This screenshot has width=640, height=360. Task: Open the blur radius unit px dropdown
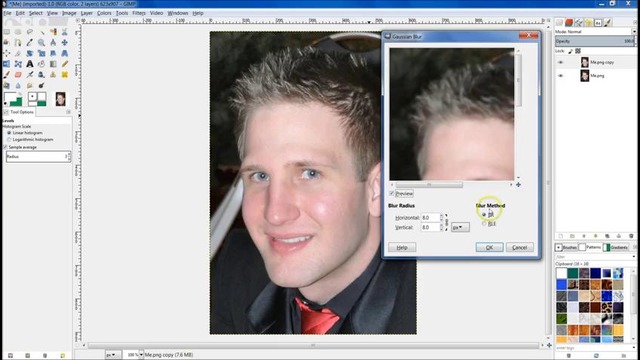(x=460, y=227)
